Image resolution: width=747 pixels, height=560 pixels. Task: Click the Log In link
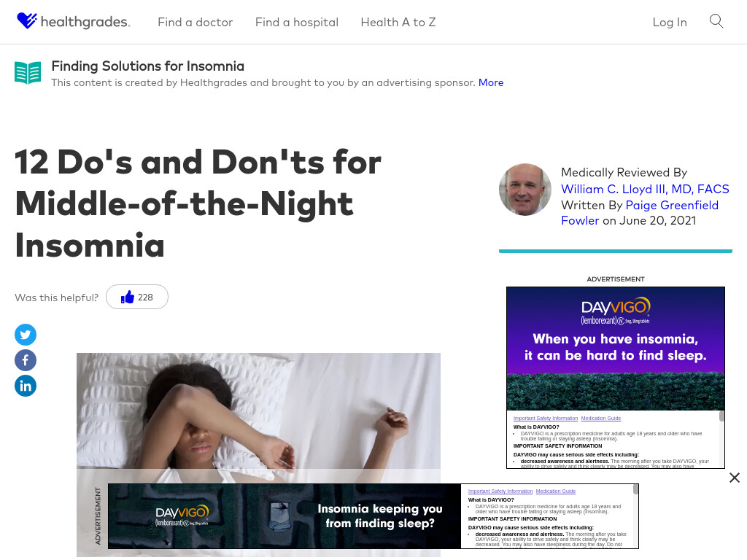coord(670,23)
